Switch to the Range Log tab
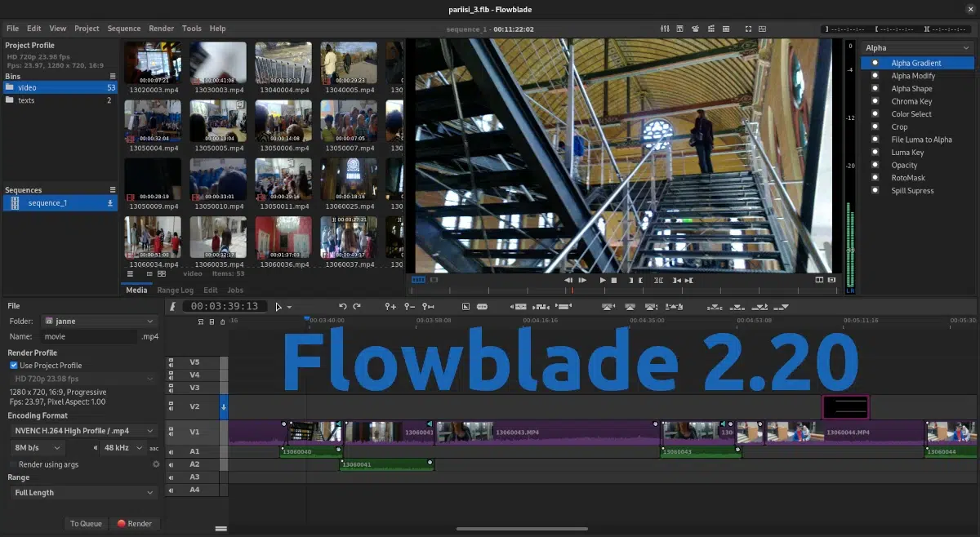This screenshot has width=980, height=537. pos(176,290)
